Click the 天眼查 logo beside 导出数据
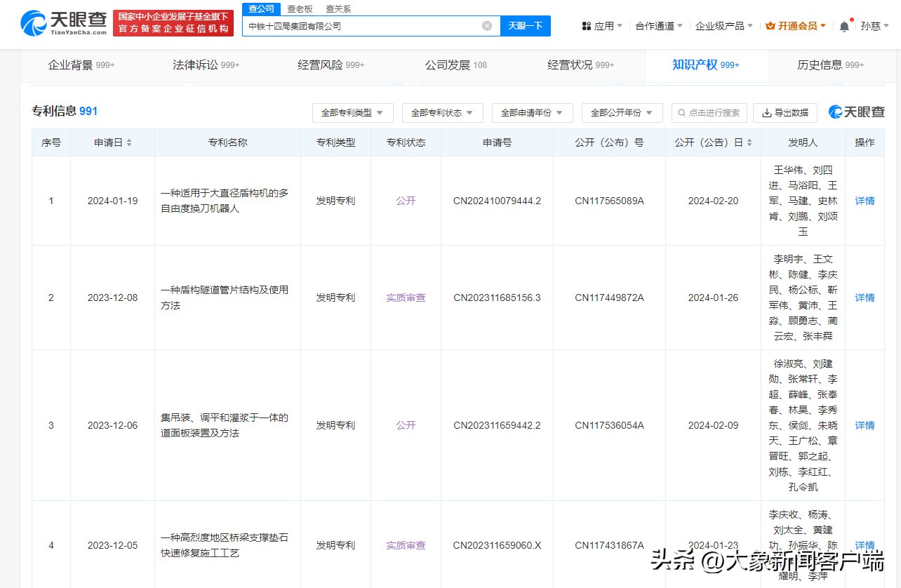This screenshot has height=588, width=901. 857,112
